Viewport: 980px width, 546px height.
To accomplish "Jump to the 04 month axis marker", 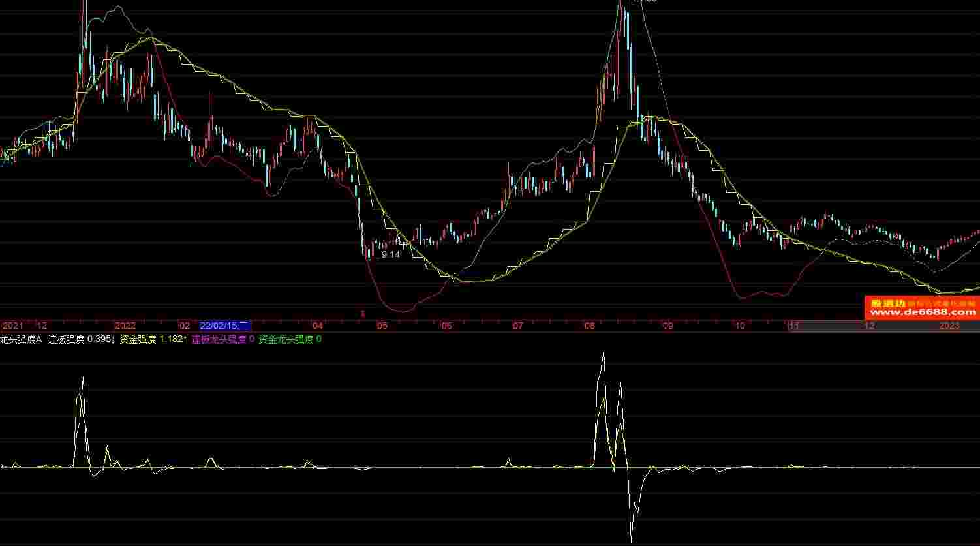I will pos(318,326).
